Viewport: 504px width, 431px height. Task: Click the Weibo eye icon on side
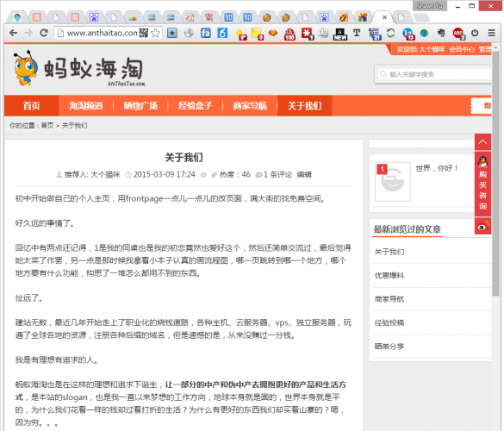point(482,226)
